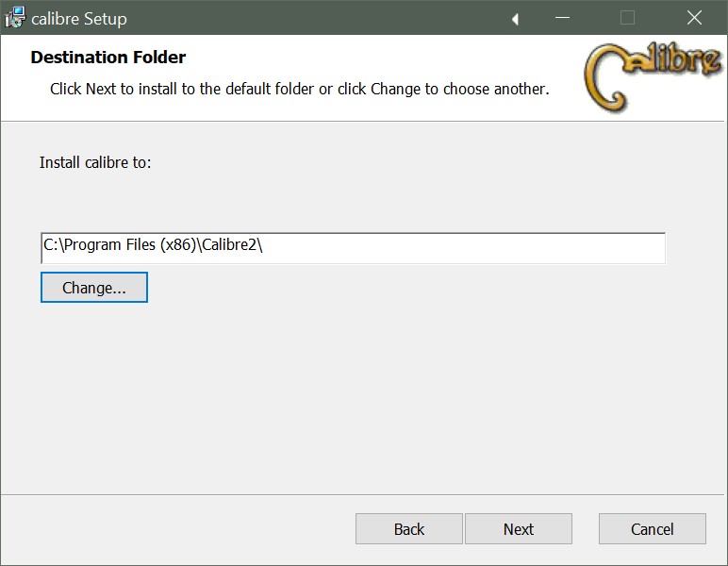Select the 'Destination Folder' heading text
This screenshot has height=566, width=728.
108,58
